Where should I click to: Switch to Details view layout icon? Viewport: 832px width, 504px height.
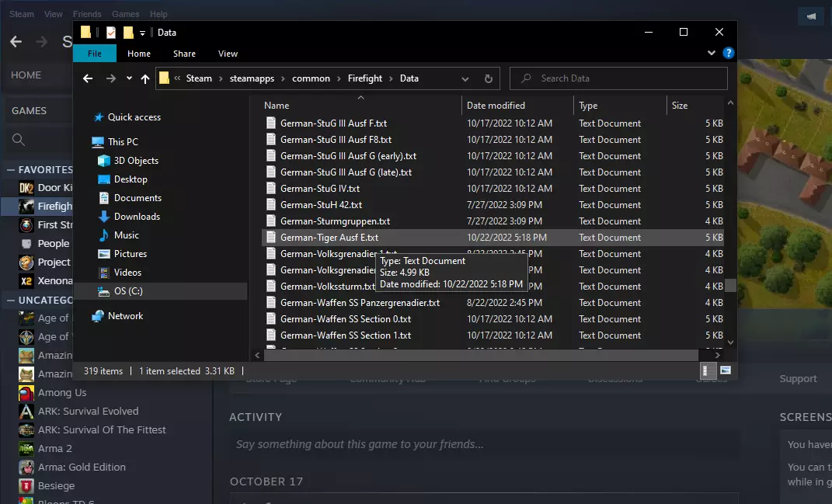click(x=707, y=370)
